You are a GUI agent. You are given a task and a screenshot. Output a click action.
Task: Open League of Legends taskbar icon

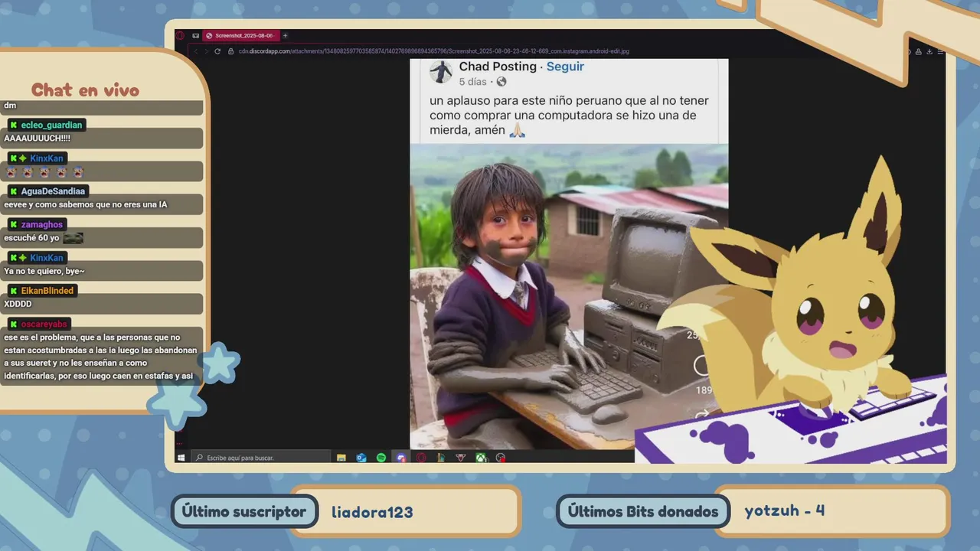pos(441,458)
